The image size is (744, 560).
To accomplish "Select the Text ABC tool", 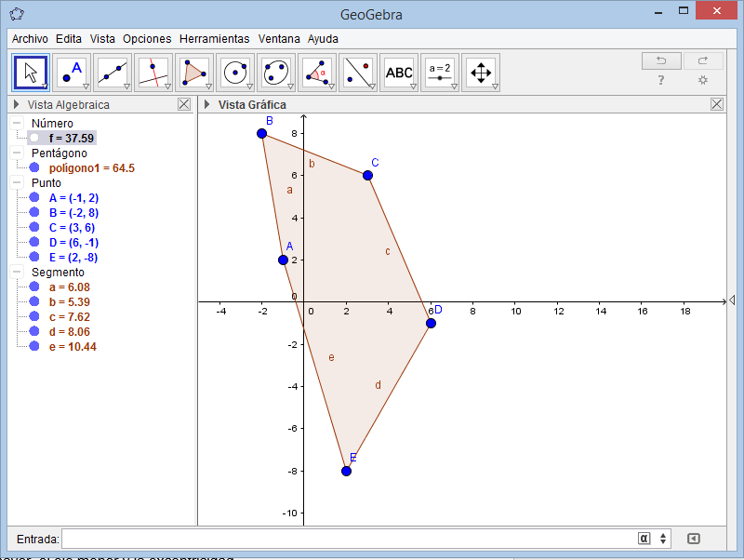I will [399, 73].
